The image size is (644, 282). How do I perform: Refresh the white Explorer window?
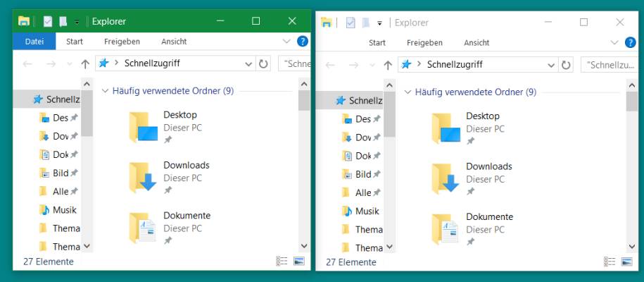[x=566, y=65]
